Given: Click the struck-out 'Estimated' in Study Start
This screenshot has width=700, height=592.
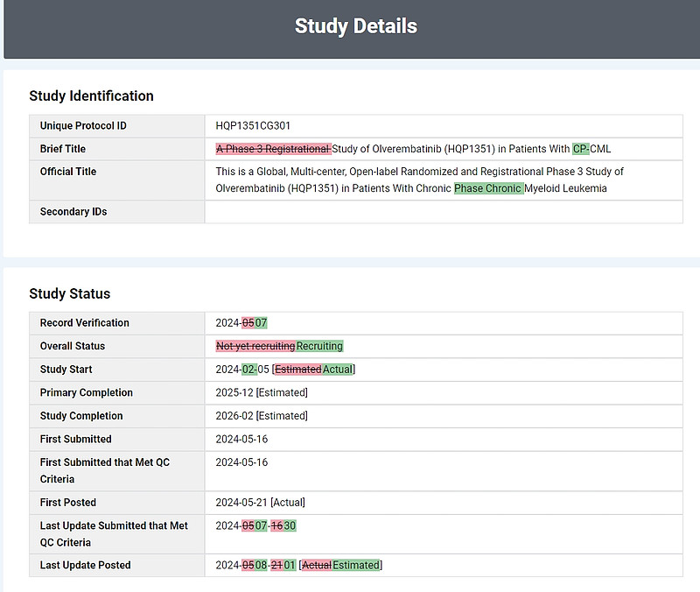Looking at the screenshot, I should tap(298, 370).
